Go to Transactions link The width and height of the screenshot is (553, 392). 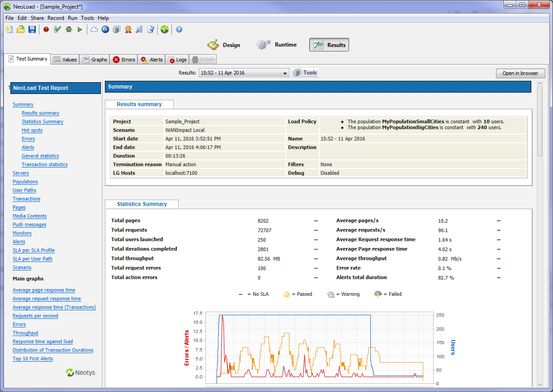click(27, 199)
